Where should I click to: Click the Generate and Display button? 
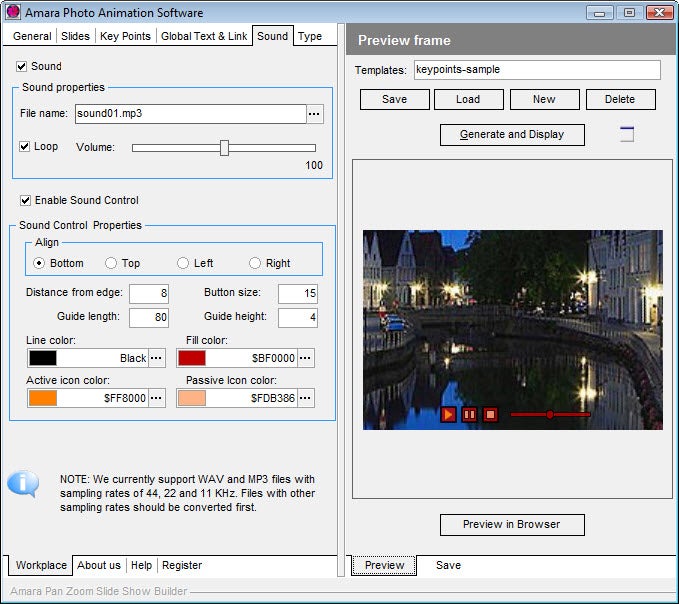click(x=512, y=135)
